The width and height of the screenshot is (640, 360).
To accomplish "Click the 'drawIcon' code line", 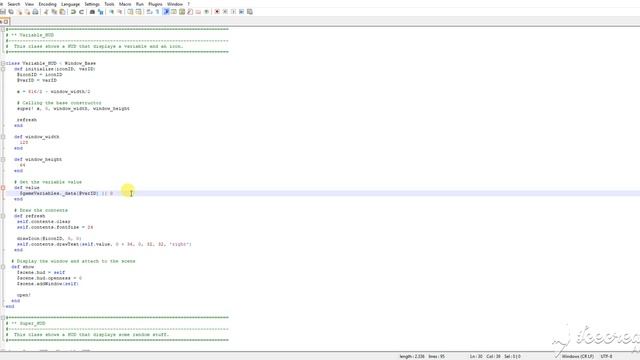I will pyautogui.click(x=49, y=238).
